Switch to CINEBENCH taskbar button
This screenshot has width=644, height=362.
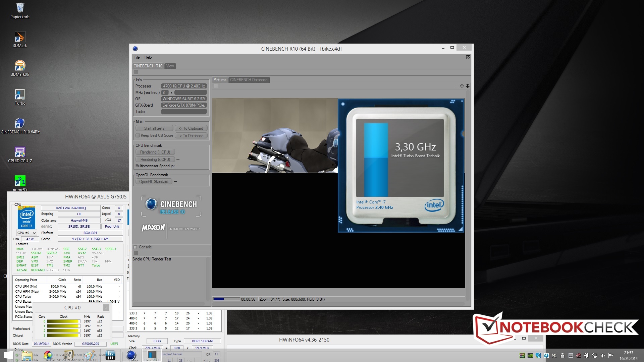click(131, 355)
